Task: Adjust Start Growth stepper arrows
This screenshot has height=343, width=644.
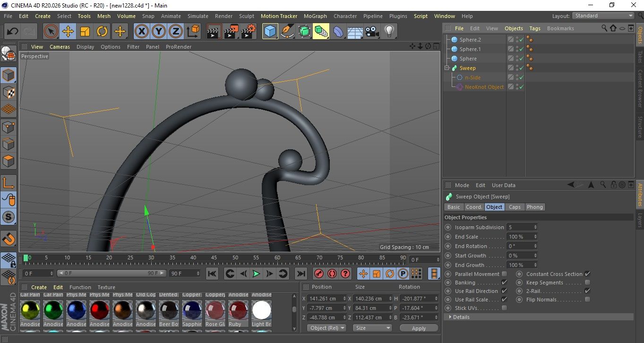Action: pos(535,256)
